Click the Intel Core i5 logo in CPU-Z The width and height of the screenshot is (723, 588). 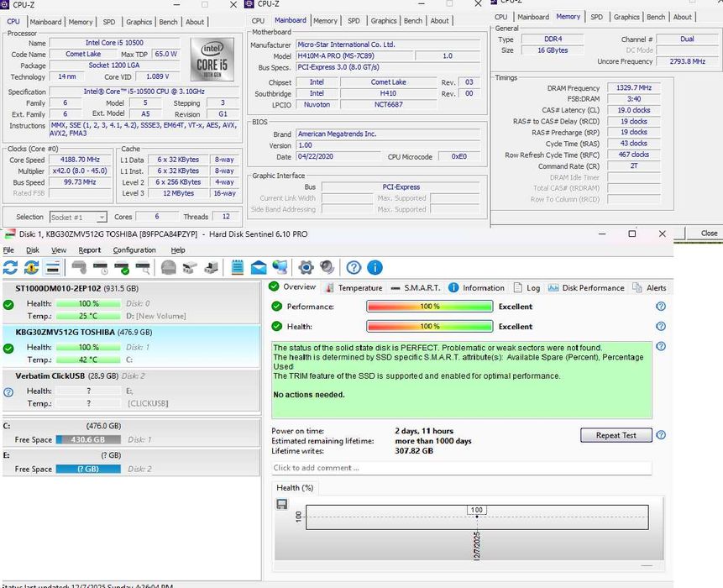point(212,60)
